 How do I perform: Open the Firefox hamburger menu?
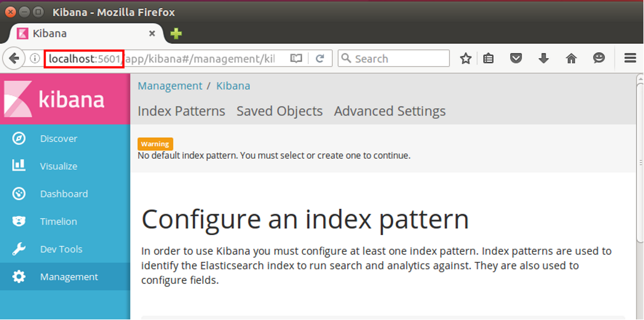click(630, 59)
